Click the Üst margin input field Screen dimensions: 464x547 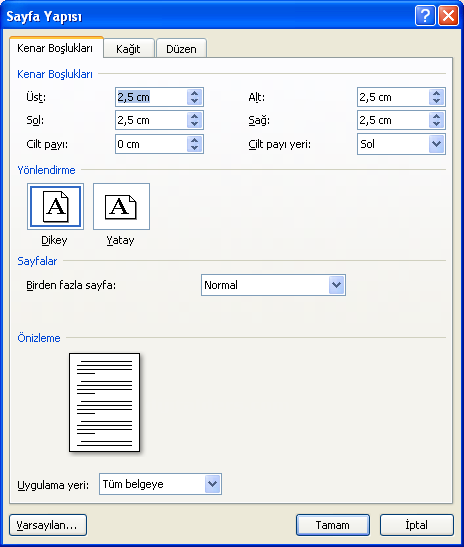151,97
